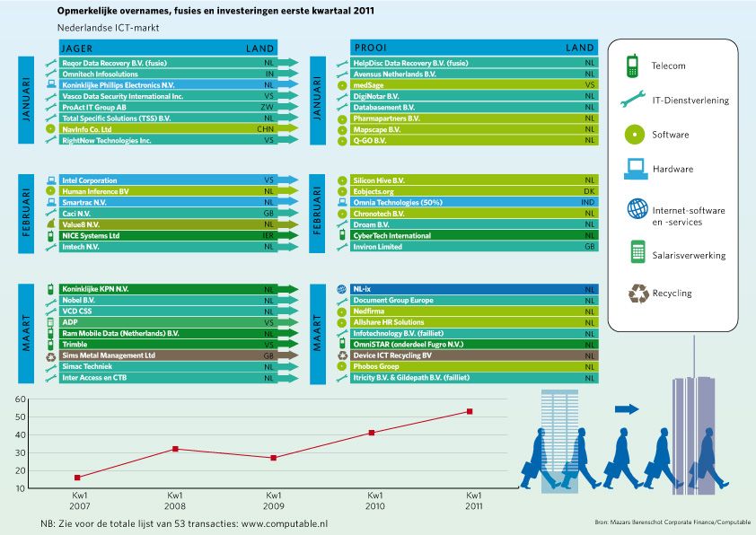Click the 'ProAct IT Group AB' row text
This screenshot has width=756, height=535.
coord(94,108)
